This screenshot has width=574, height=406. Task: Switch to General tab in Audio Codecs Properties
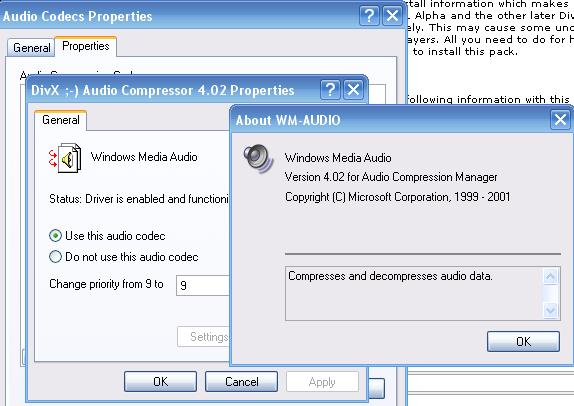pos(31,48)
